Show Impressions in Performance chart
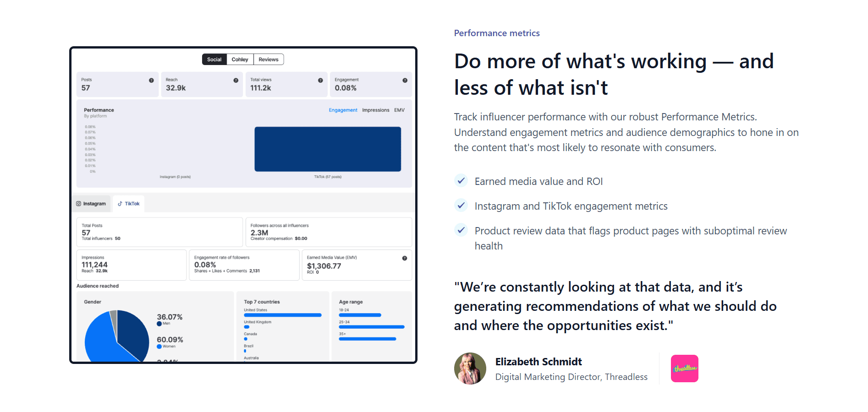The image size is (868, 412). click(x=375, y=110)
